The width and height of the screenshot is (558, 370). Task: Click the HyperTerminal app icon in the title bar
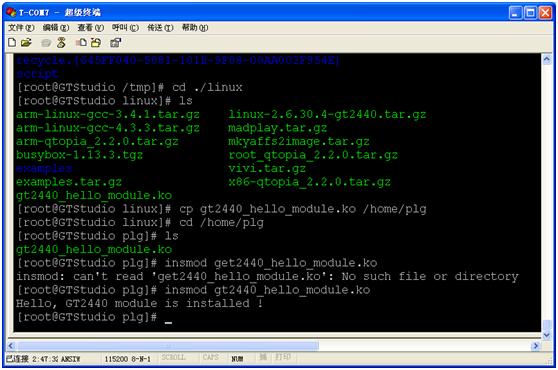click(x=11, y=12)
